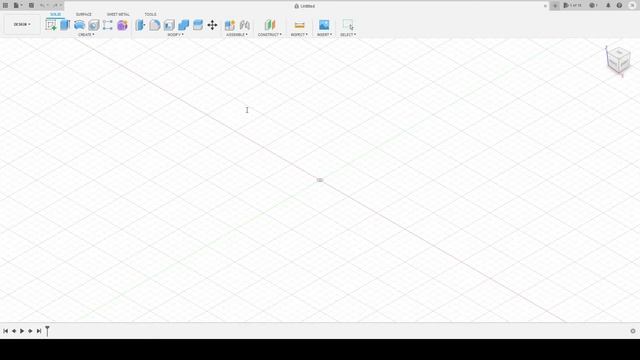Screen dimensions: 640x360
Task: Jump to timeline beginning
Action: pos(6,331)
